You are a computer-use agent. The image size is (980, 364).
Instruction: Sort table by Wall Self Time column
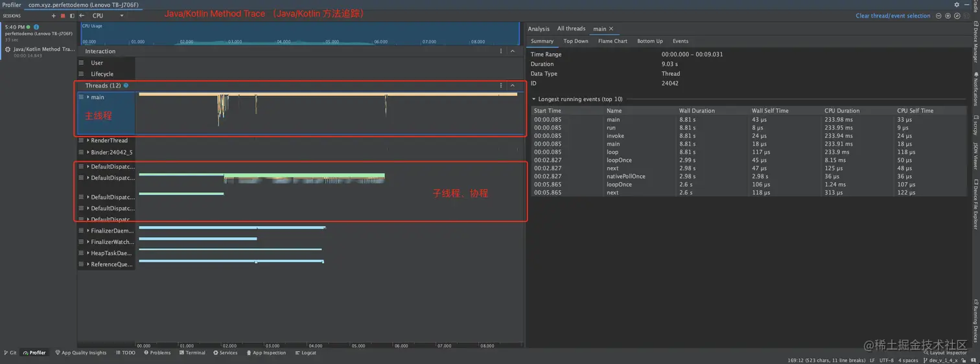(x=786, y=111)
